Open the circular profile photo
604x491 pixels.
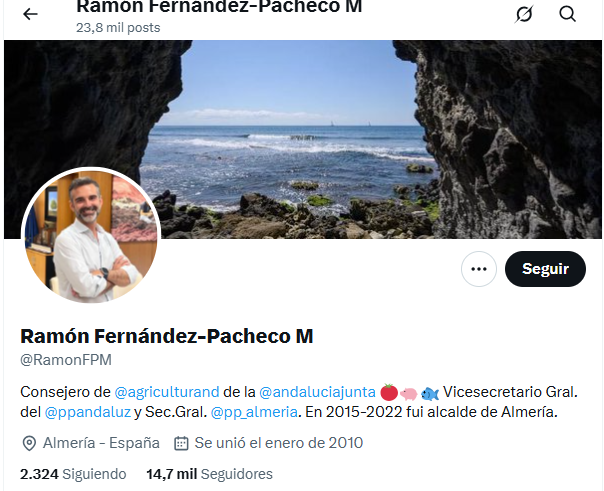[x=91, y=236]
